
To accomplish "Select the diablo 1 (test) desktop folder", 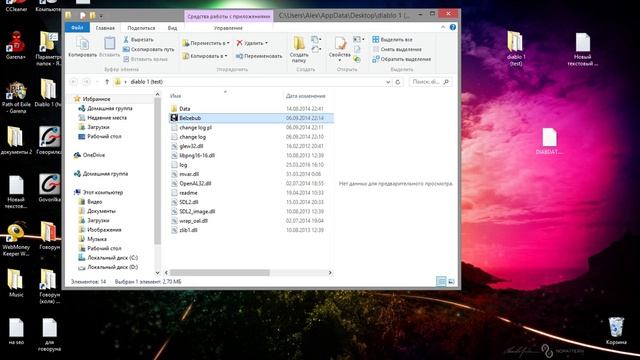I will (516, 49).
